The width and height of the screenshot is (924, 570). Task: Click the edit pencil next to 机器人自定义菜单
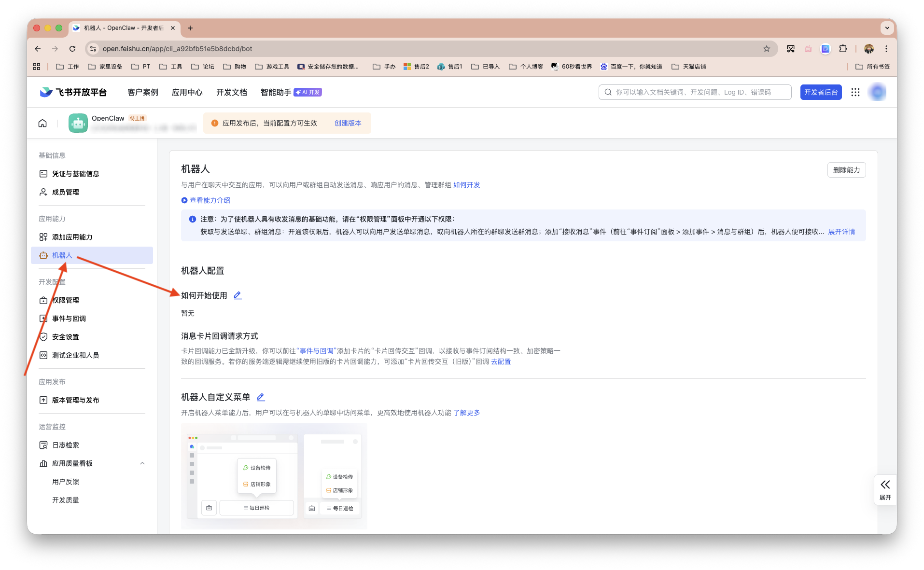coord(261,397)
